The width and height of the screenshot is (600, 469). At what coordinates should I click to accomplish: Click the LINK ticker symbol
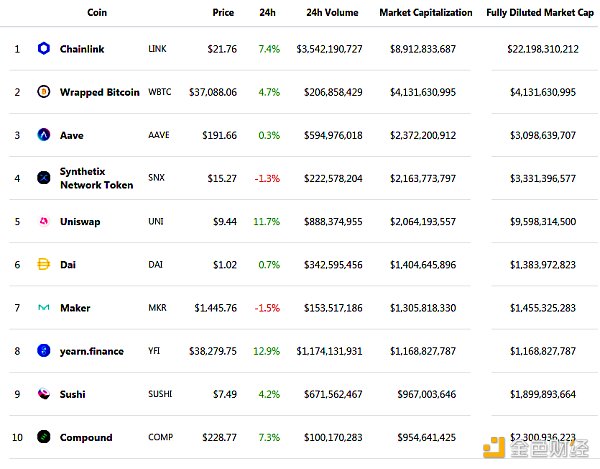coord(157,48)
